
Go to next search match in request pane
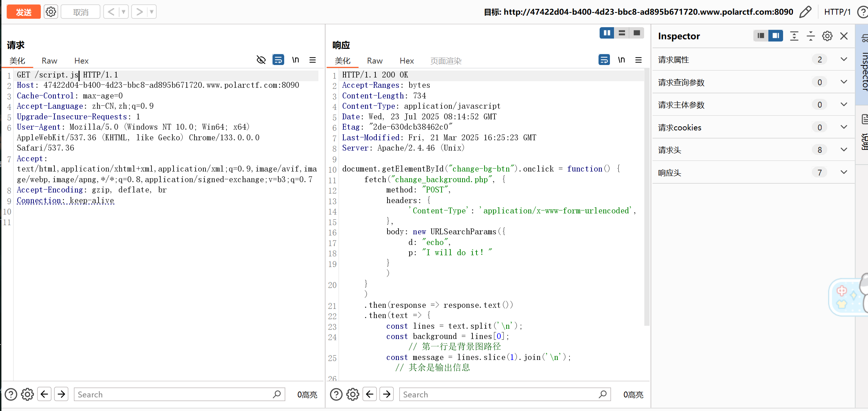[61, 394]
